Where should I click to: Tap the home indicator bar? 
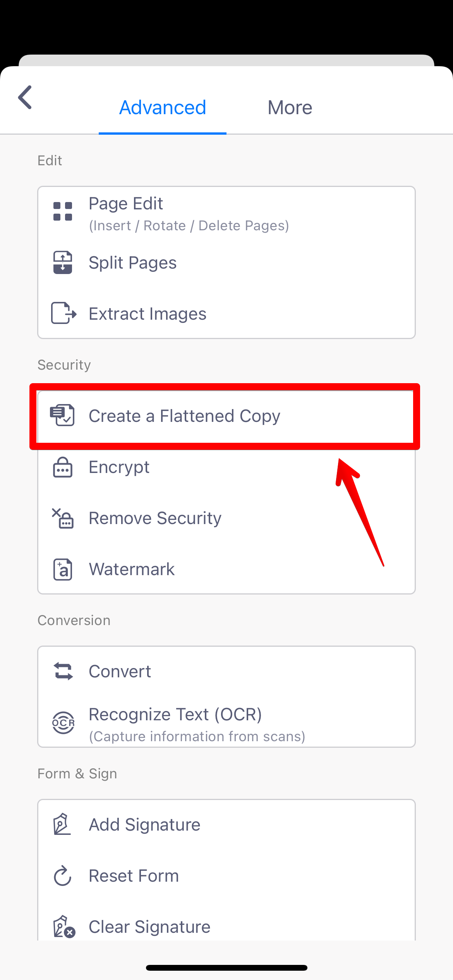point(226,968)
